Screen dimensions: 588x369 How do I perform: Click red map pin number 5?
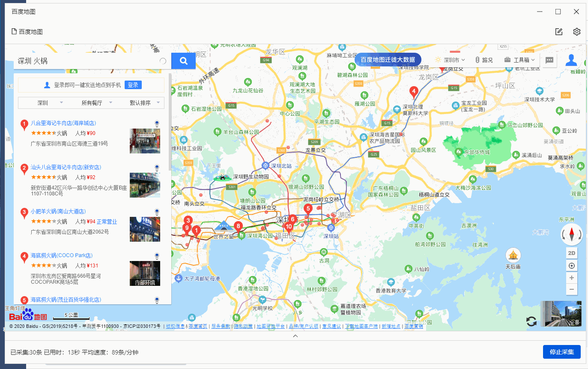click(x=307, y=209)
